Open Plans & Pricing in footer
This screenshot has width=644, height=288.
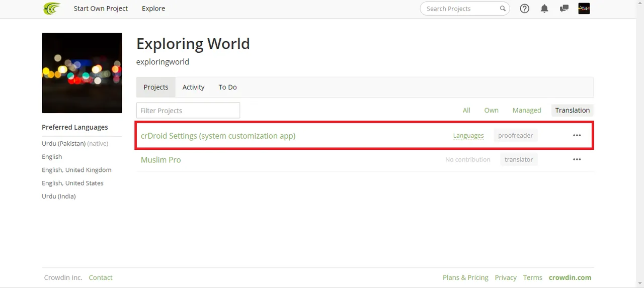click(x=465, y=277)
